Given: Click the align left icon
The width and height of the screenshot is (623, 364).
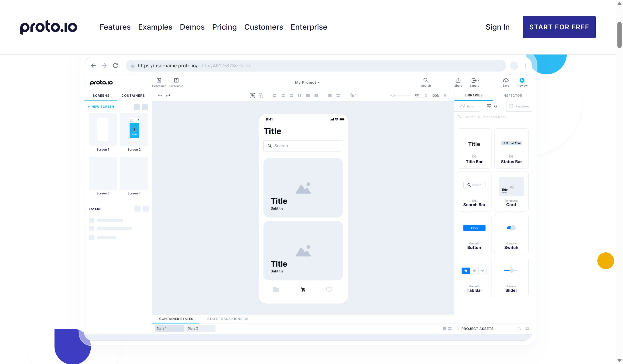Looking at the screenshot, I should pyautogui.click(x=274, y=96).
